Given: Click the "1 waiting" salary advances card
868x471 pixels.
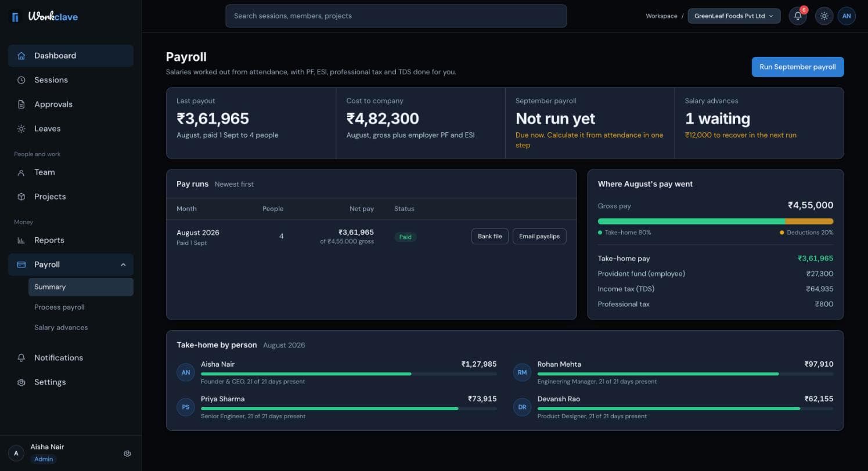Looking at the screenshot, I should [x=759, y=123].
